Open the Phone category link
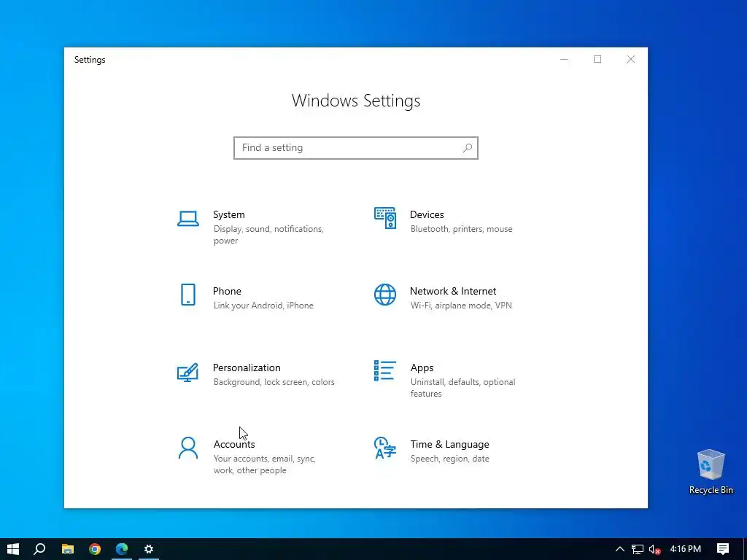747x560 pixels. coord(227,291)
